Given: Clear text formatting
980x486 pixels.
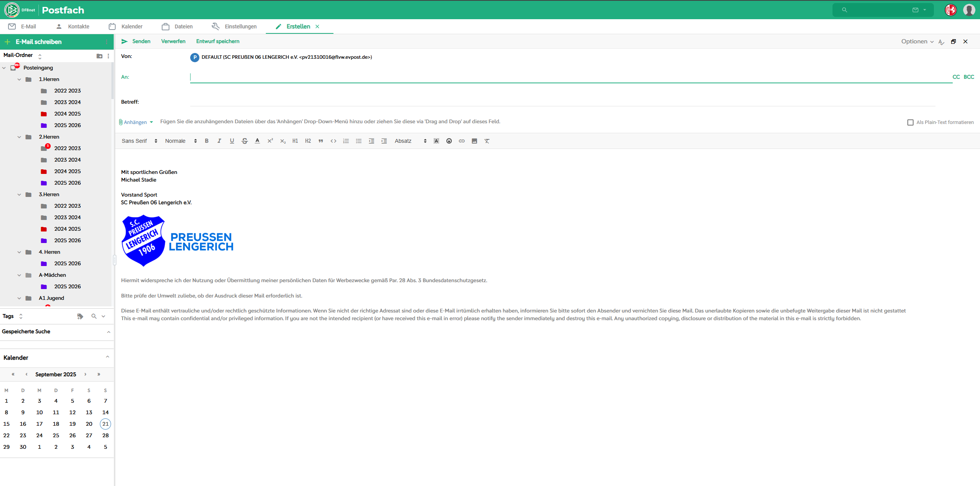Looking at the screenshot, I should 487,141.
